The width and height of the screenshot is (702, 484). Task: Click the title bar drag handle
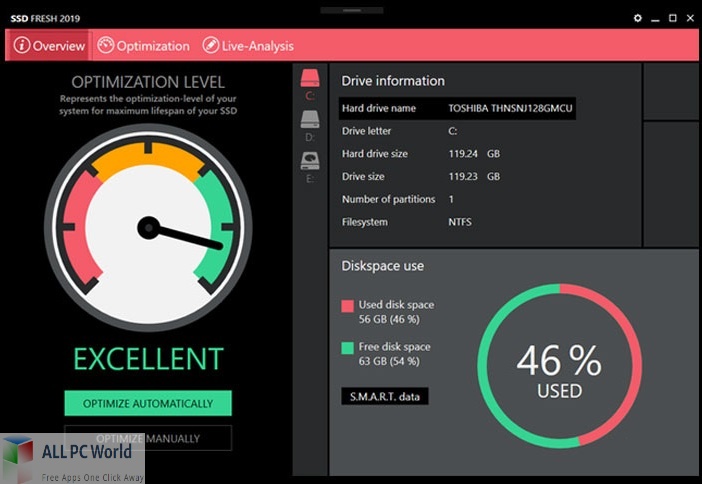click(x=352, y=10)
